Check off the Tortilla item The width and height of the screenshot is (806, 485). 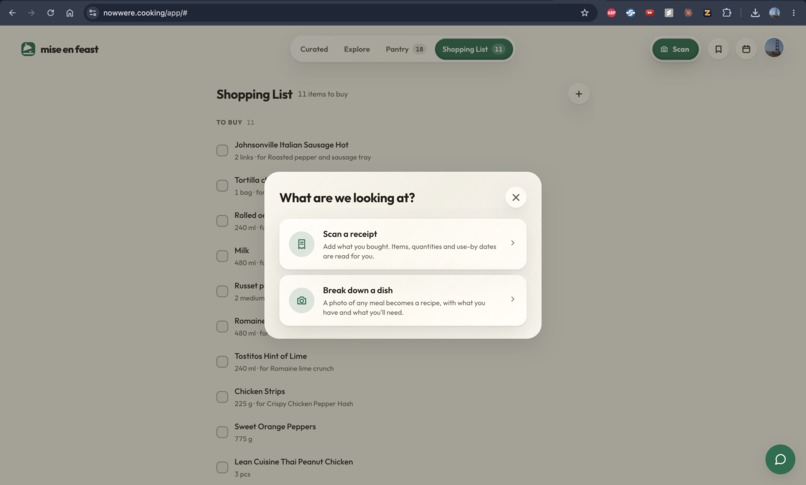(x=222, y=185)
